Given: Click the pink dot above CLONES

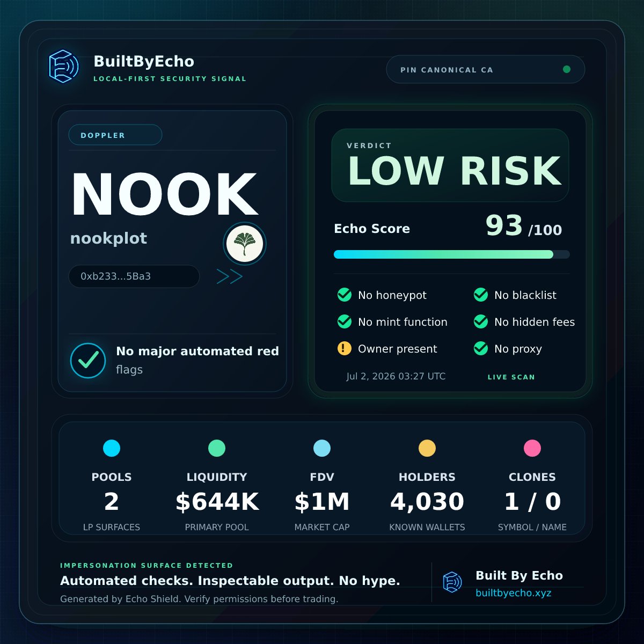Looking at the screenshot, I should click(x=532, y=448).
